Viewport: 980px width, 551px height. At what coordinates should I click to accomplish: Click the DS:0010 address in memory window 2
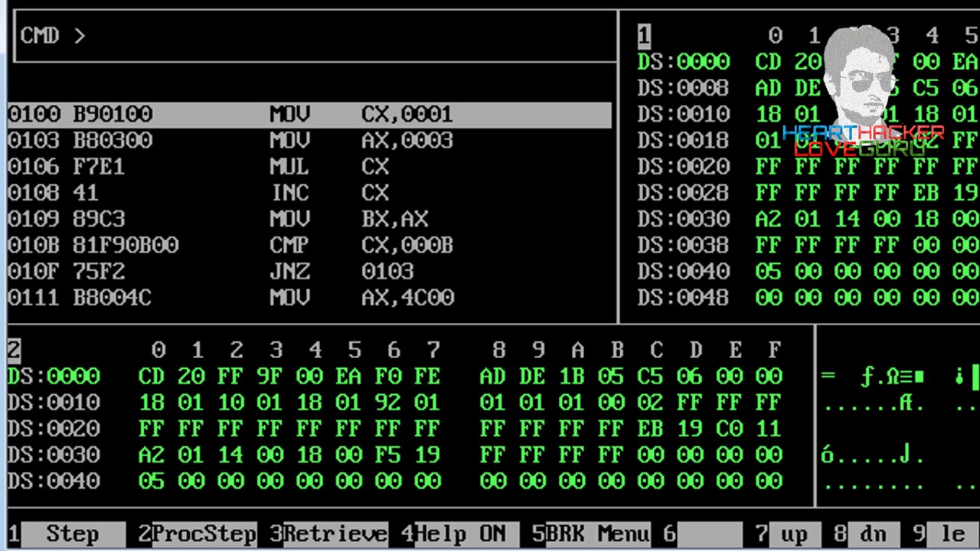[54, 403]
